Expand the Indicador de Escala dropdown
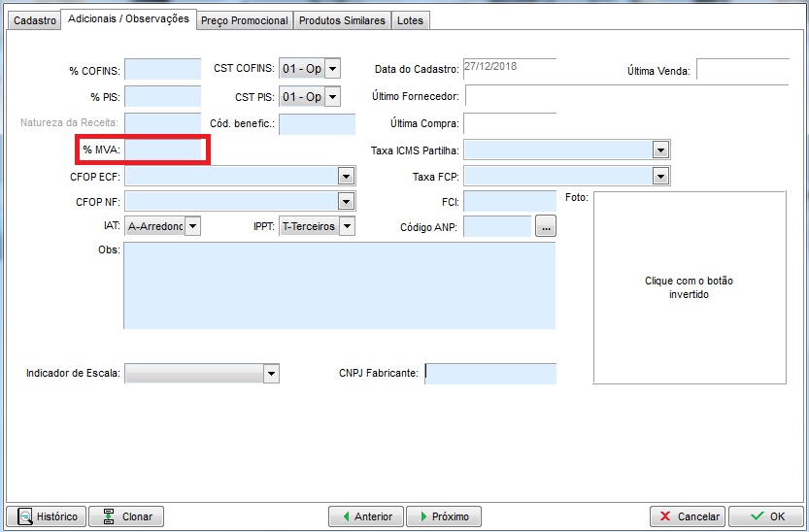This screenshot has height=532, width=809. point(271,374)
